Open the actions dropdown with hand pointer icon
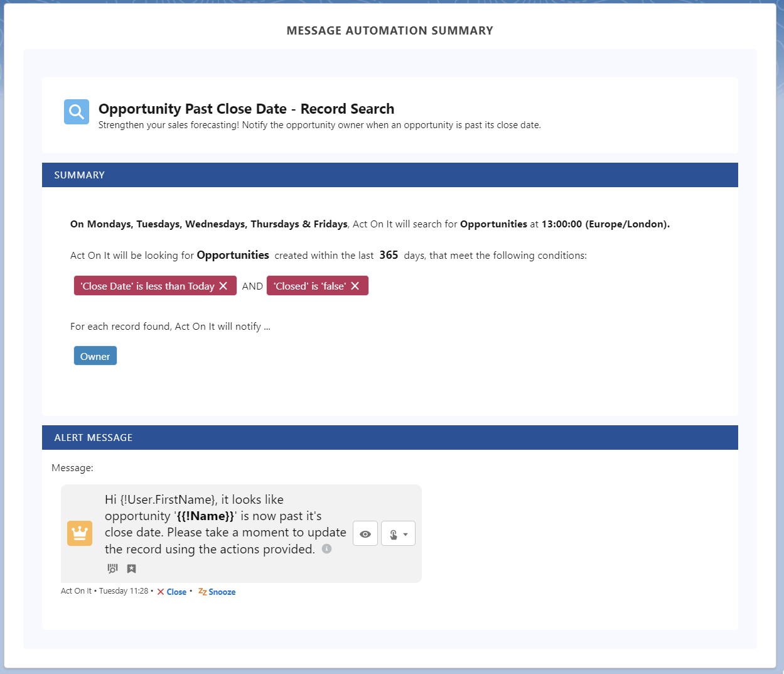The image size is (784, 674). coord(398,533)
